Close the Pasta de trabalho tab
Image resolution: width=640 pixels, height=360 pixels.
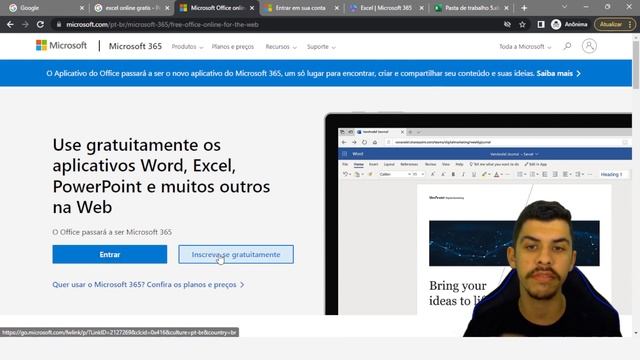click(507, 8)
